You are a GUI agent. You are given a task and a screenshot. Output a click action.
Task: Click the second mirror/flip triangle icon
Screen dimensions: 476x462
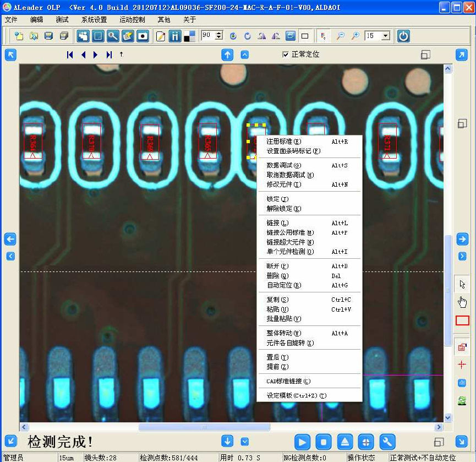[x=276, y=36]
